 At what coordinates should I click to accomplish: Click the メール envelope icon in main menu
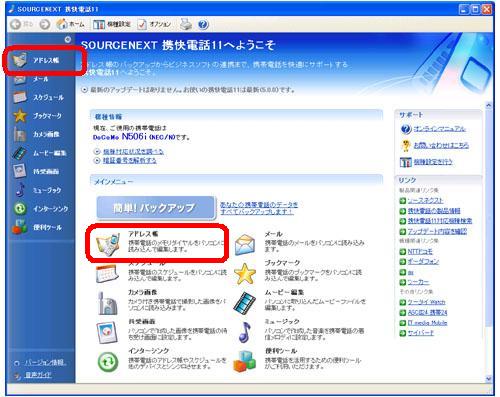(245, 244)
